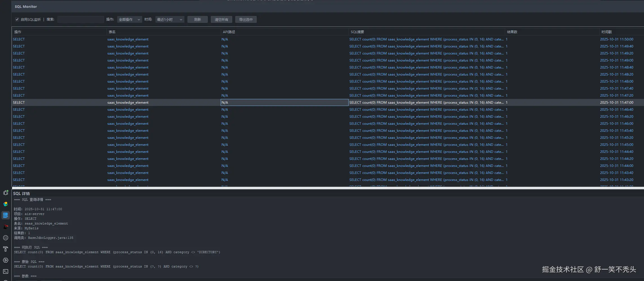Select the row timestamped 2025-10-31 11:44:40
The height and width of the screenshot is (281, 644).
tap(328, 152)
